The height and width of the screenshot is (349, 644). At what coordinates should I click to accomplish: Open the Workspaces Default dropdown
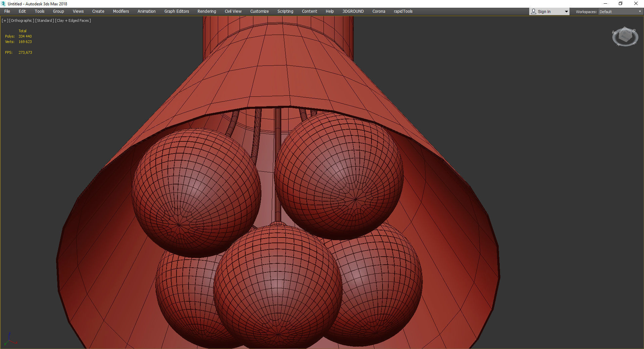620,12
